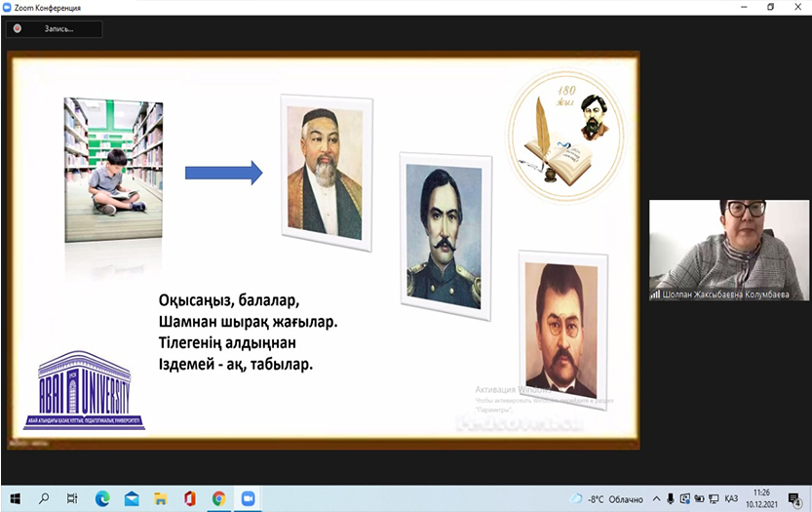
Task: Click the Zoom icon in title bar
Action: click(9, 8)
